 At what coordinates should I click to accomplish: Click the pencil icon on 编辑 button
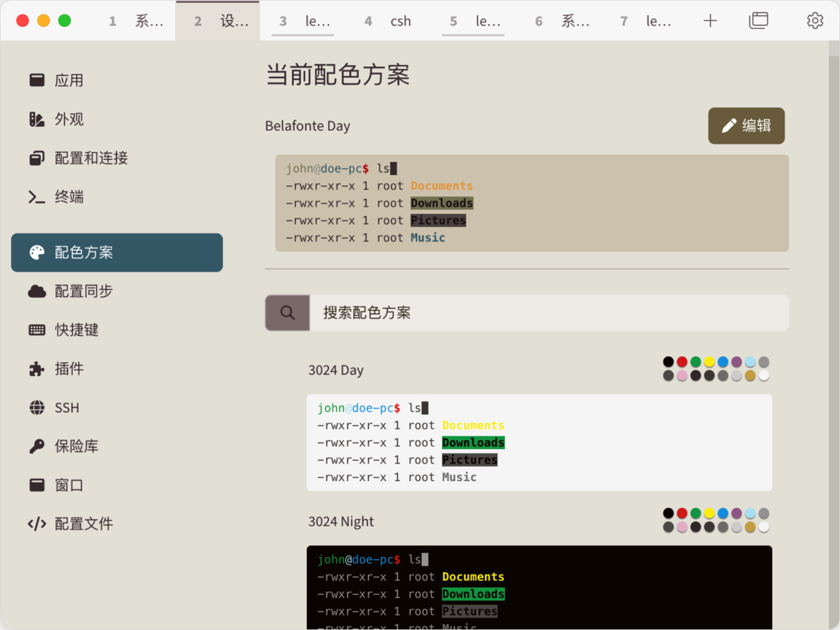point(728,126)
